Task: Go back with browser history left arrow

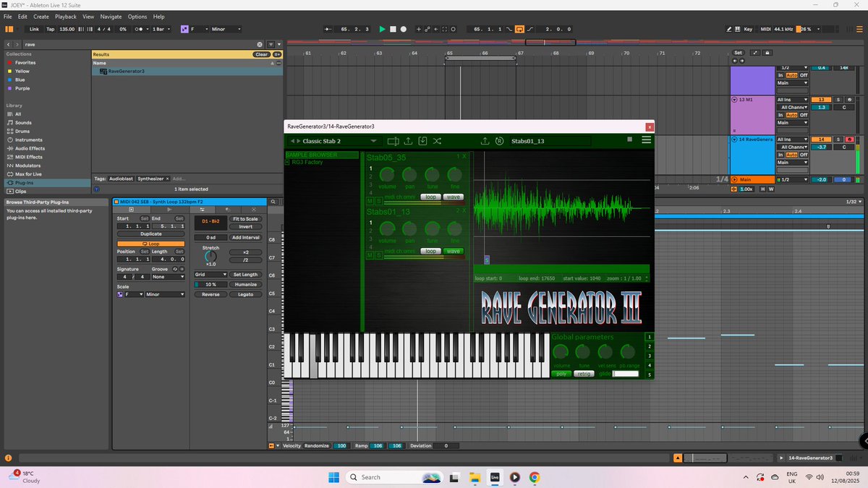Action: coord(8,44)
